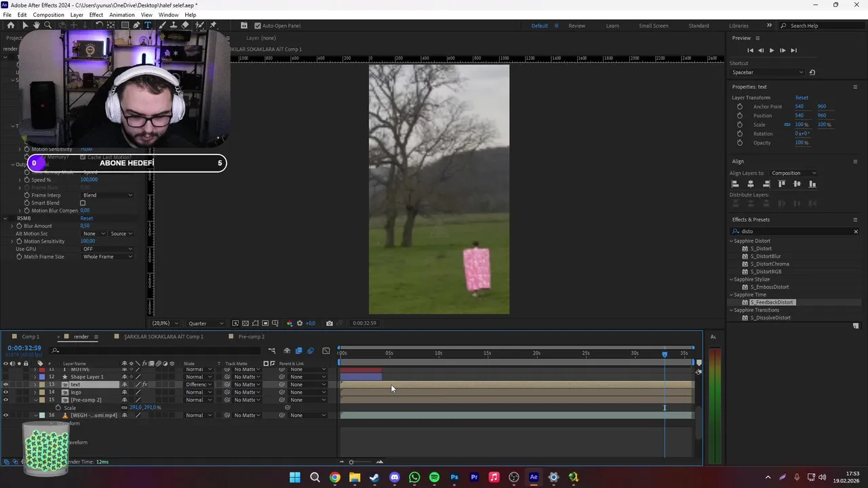Open Match Frame Size Whole Frame dropdown
The height and width of the screenshot is (488, 868).
pyautogui.click(x=107, y=257)
